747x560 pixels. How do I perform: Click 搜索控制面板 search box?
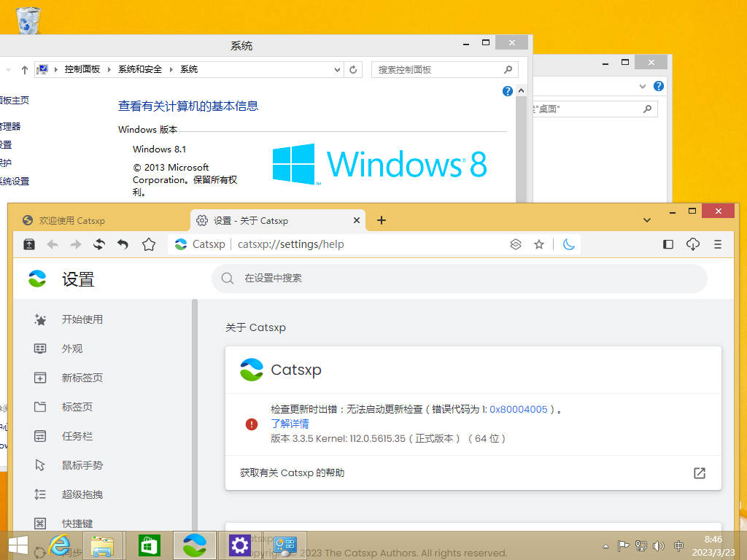tap(444, 70)
